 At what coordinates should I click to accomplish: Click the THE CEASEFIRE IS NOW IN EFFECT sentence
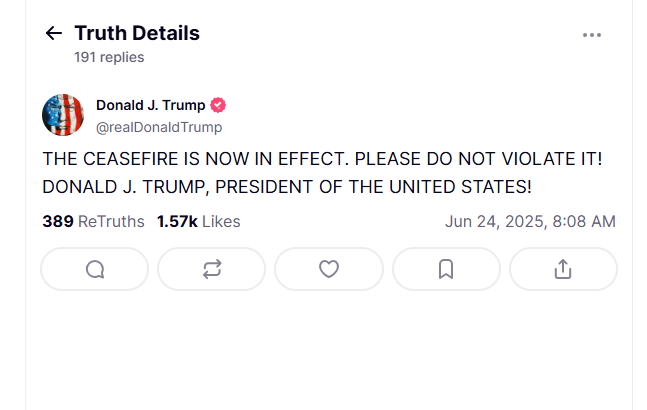[x=196, y=159]
